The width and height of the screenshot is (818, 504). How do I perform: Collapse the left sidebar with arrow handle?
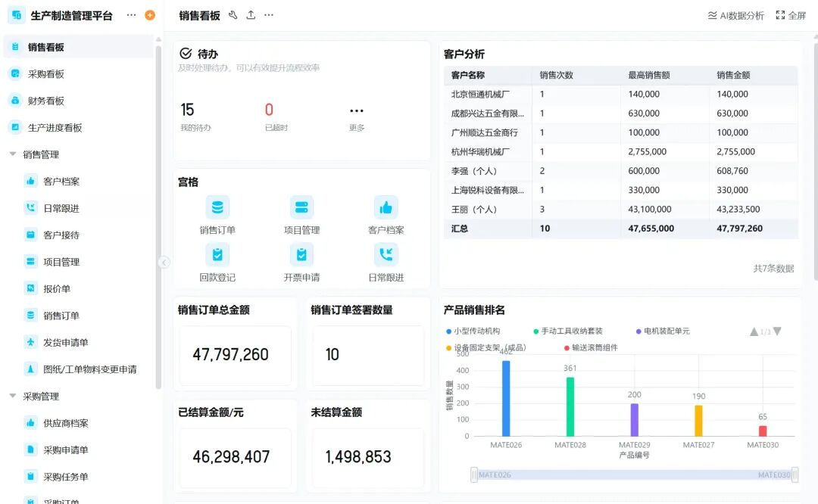[x=164, y=262]
